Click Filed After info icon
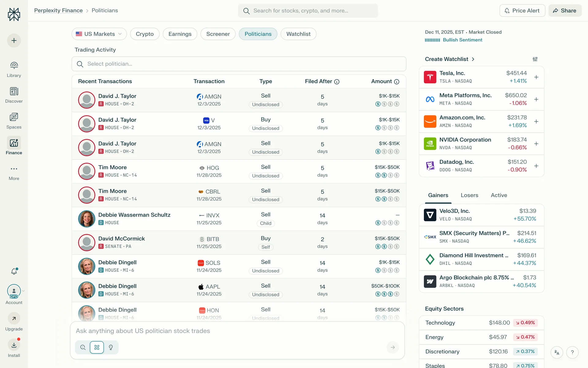The width and height of the screenshot is (588, 368). [x=337, y=82]
